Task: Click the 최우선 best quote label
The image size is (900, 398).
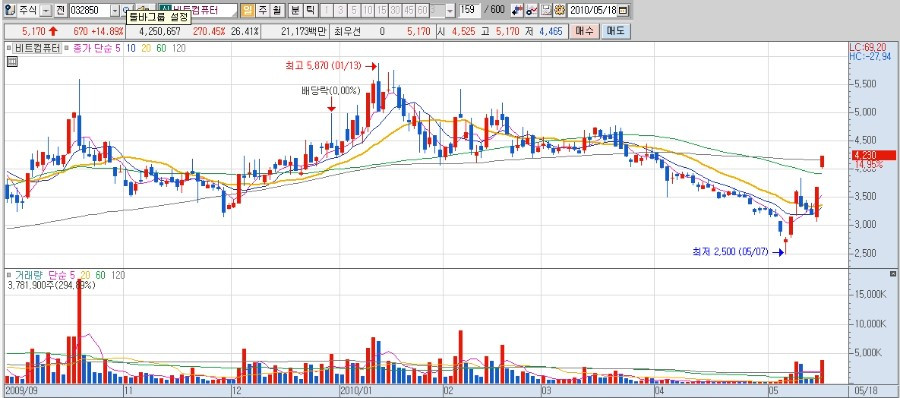Action: [x=346, y=31]
